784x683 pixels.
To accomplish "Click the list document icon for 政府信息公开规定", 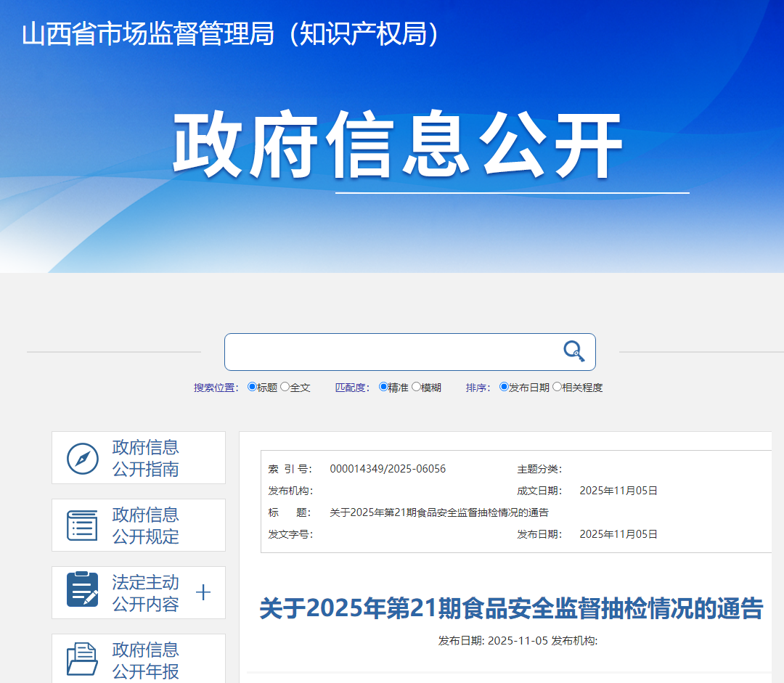I will 82,525.
